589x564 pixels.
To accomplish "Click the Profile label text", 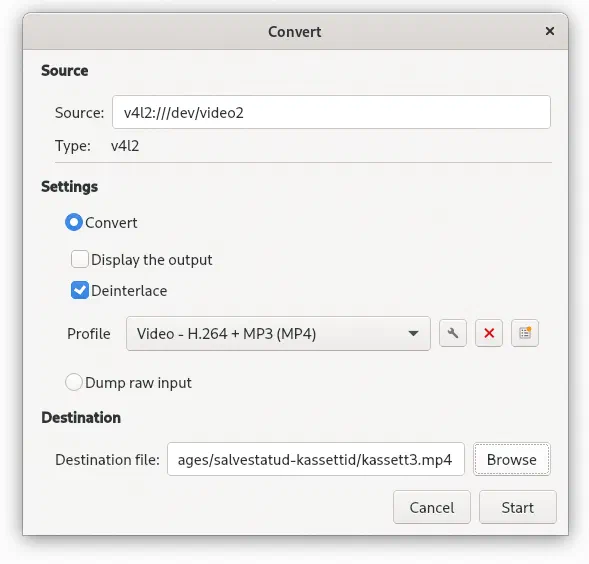I will click(x=89, y=334).
